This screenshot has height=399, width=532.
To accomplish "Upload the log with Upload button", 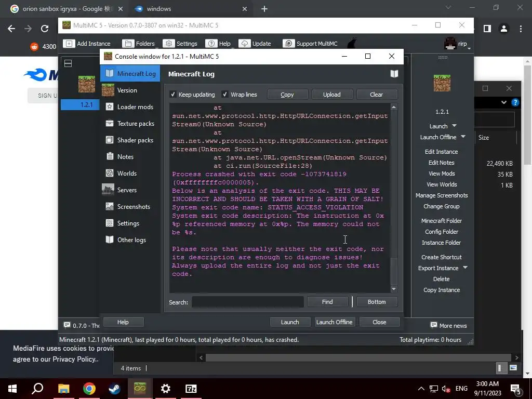I will pyautogui.click(x=332, y=95).
